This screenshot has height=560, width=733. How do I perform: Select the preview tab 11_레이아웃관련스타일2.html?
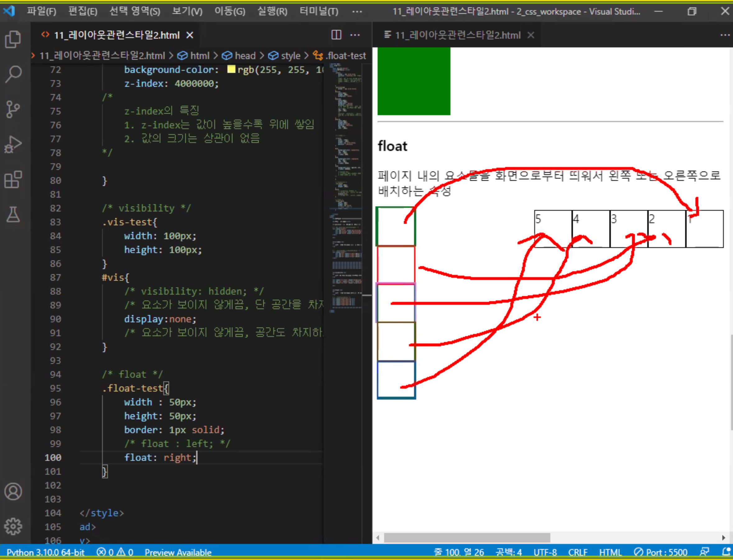pyautogui.click(x=457, y=35)
